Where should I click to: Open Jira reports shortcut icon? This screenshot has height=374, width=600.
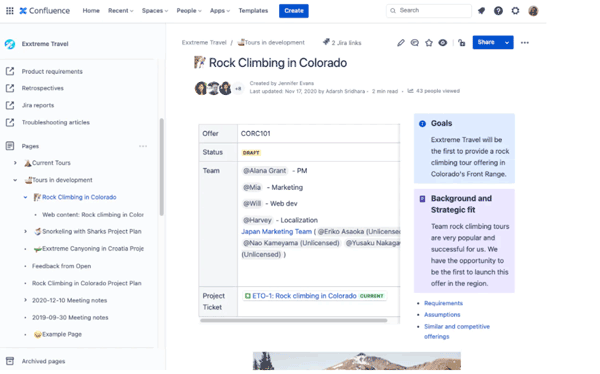[10, 105]
